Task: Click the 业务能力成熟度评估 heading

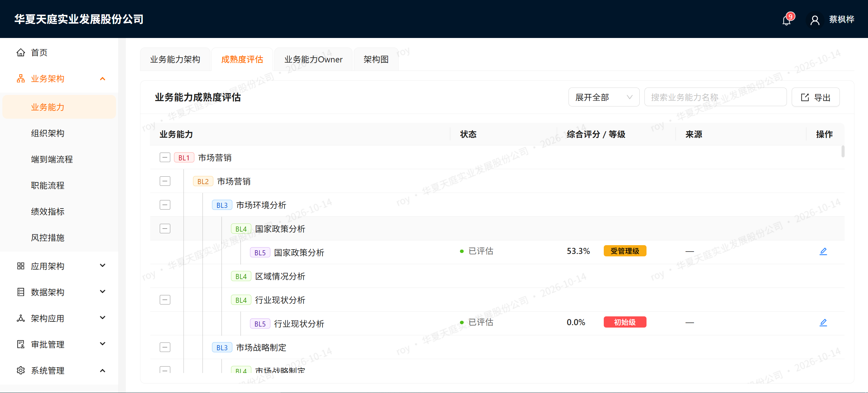Action: (198, 97)
